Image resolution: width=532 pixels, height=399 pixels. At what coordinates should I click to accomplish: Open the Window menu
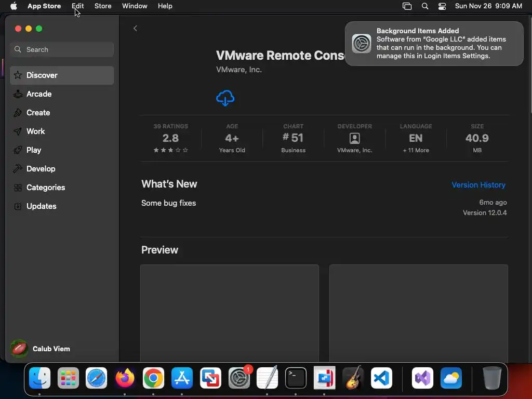[x=135, y=6]
